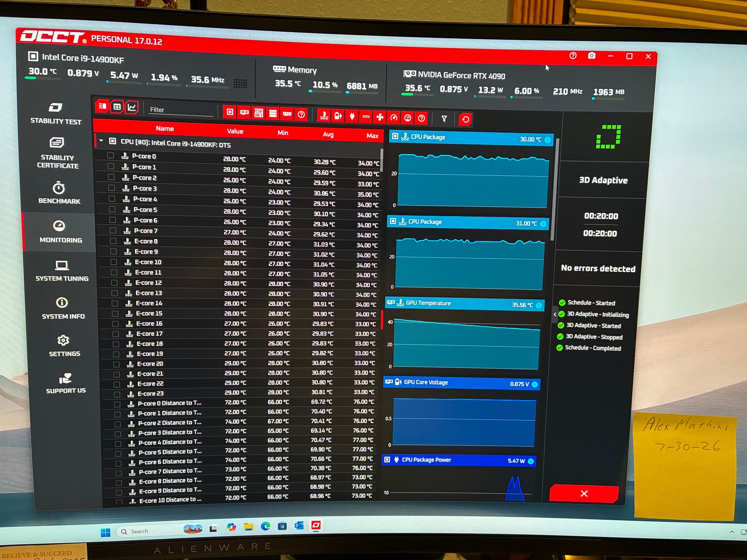Collapse the CPU [#0] Intel Core i9-14900KF group
This screenshot has width=747, height=560.
101,141
